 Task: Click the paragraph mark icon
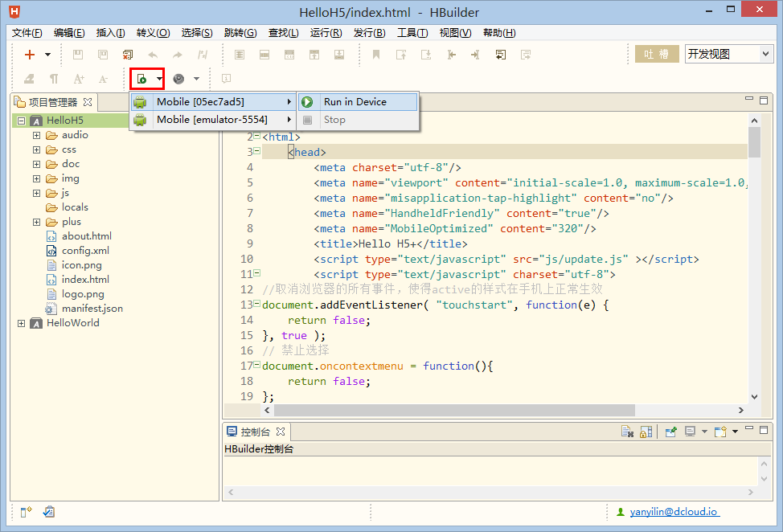click(x=54, y=79)
